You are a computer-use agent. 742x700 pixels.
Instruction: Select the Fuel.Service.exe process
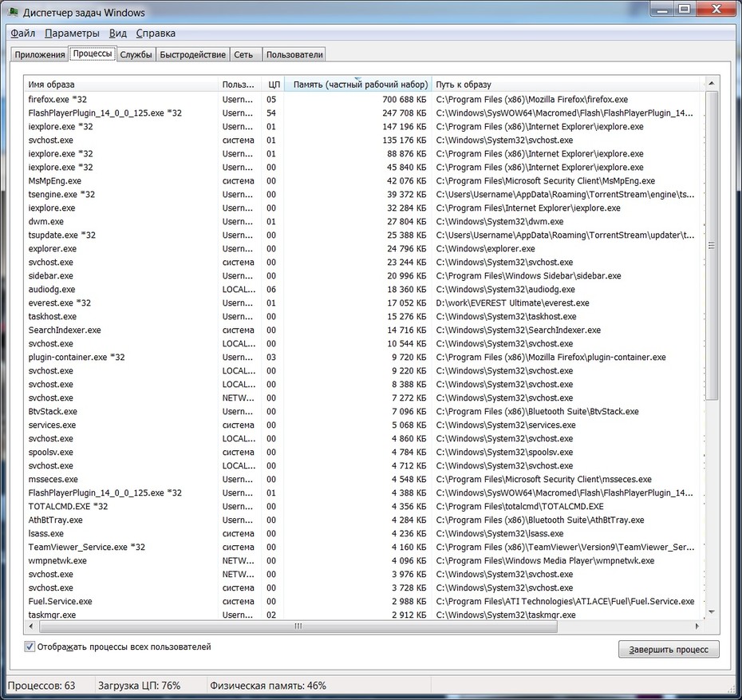pyautogui.click(x=364, y=602)
